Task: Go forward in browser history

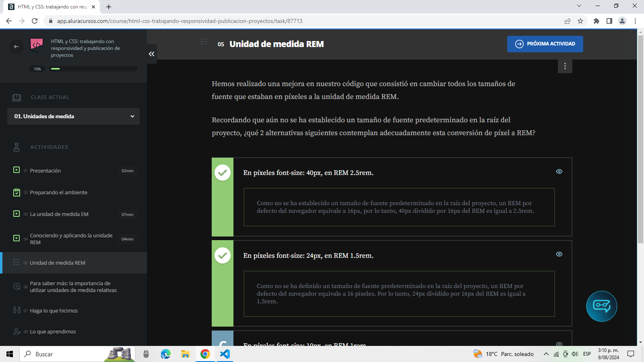Action: tap(22, 21)
